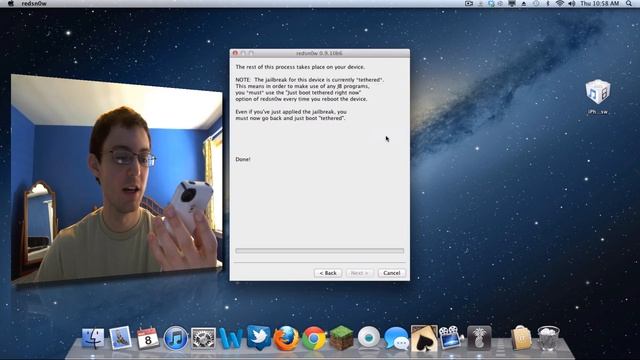Click the redsn0w progress bar
This screenshot has height=360, width=640.
click(320, 251)
